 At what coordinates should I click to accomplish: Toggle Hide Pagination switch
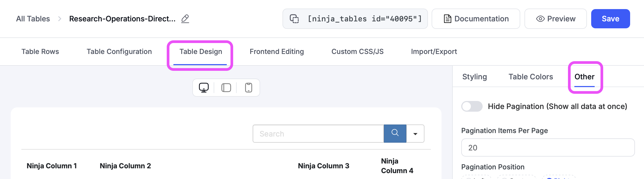[x=472, y=106]
